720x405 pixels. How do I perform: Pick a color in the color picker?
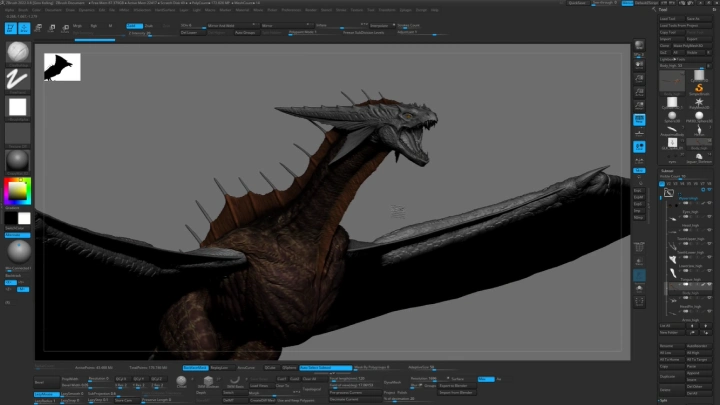[x=17, y=191]
